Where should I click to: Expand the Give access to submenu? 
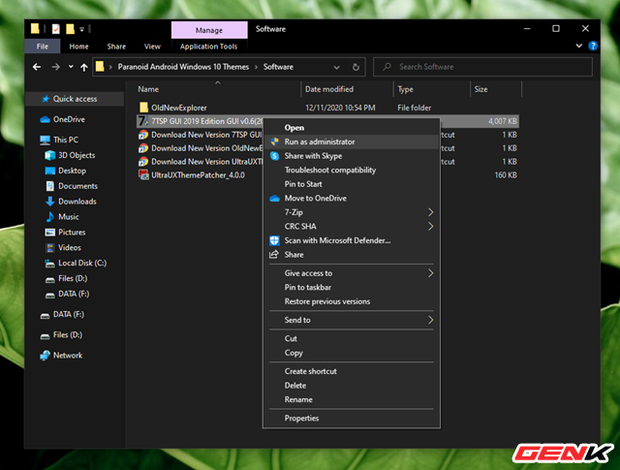coord(431,273)
